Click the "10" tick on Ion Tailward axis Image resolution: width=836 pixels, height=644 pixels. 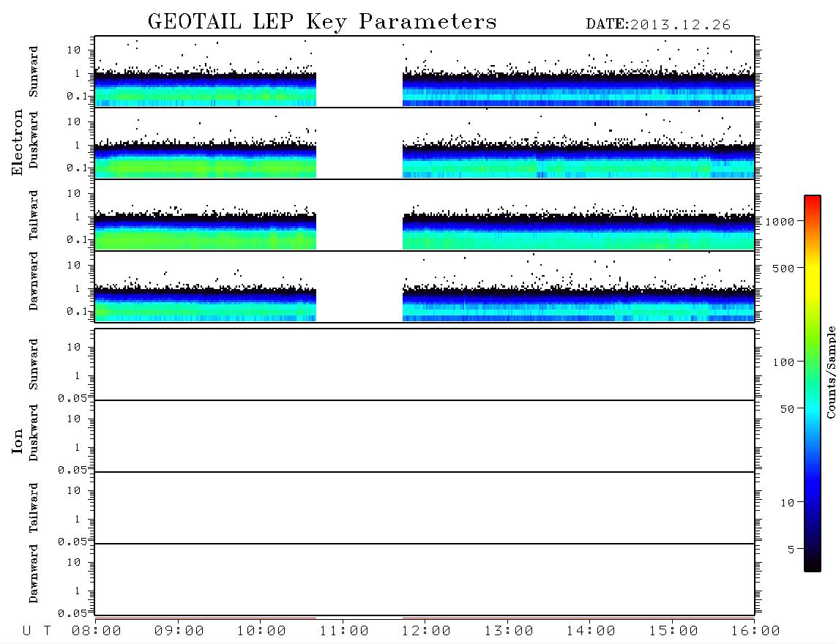tap(74, 490)
